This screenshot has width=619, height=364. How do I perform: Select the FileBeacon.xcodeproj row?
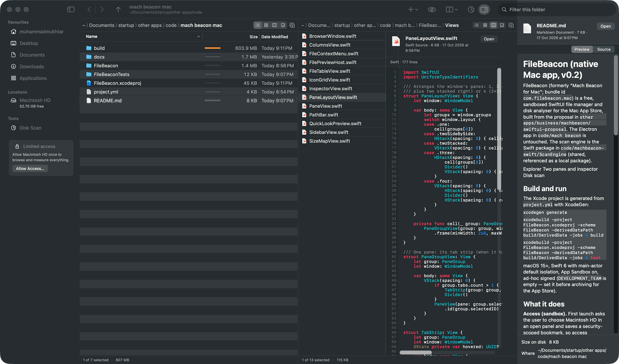tap(189, 83)
